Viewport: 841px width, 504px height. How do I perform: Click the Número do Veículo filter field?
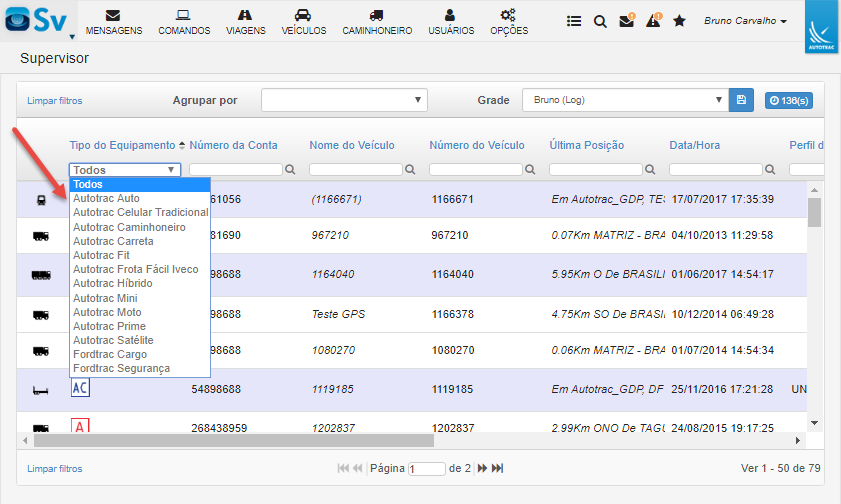pos(476,169)
